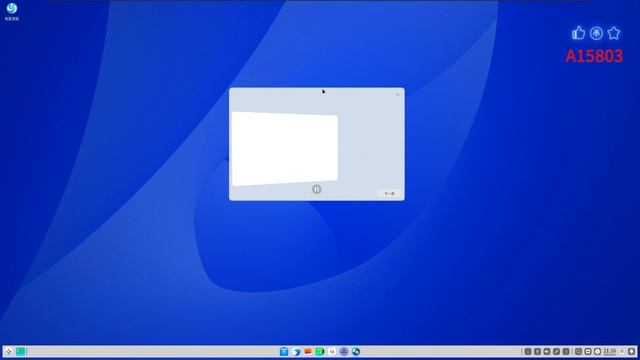Open the blue box app in dock
Image resolution: width=640 pixels, height=360 pixels.
284,351
